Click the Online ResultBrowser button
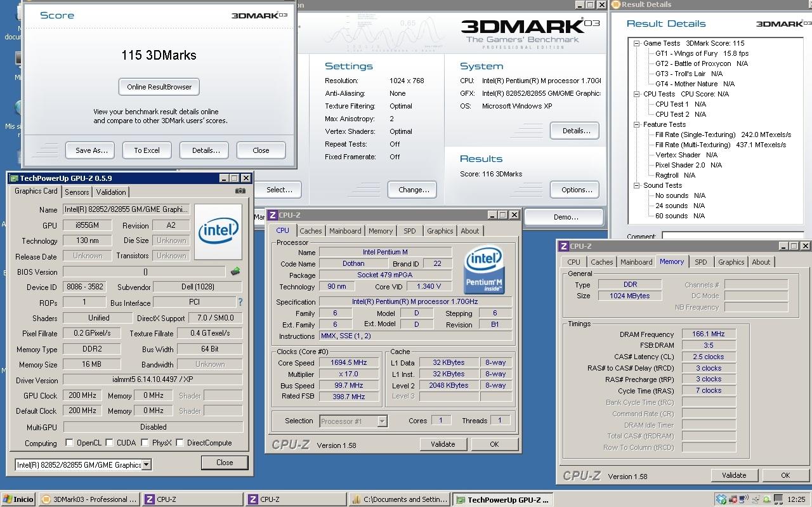Image resolution: width=812 pixels, height=507 pixels. click(159, 87)
